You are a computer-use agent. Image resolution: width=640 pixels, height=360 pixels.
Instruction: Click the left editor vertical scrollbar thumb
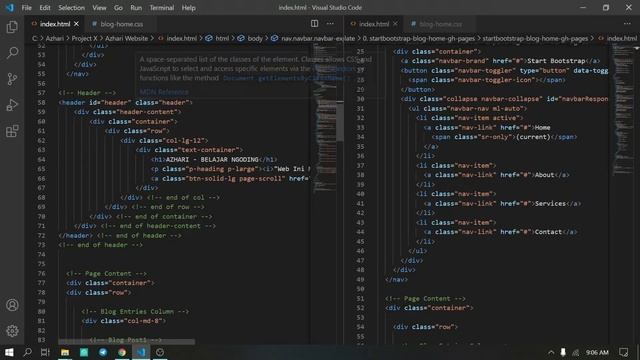pyautogui.click(x=340, y=121)
